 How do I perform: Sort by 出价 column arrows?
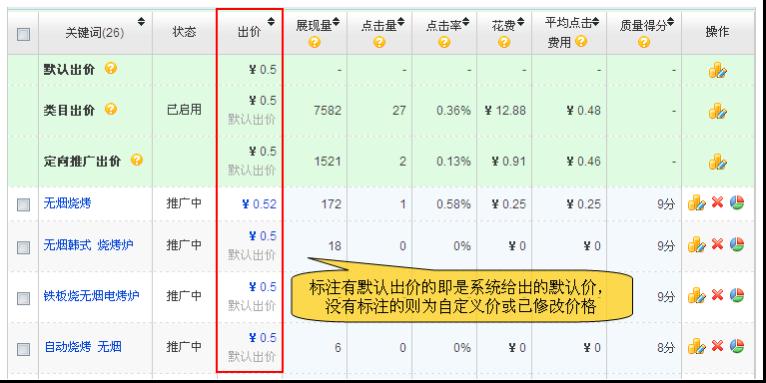pyautogui.click(x=271, y=21)
